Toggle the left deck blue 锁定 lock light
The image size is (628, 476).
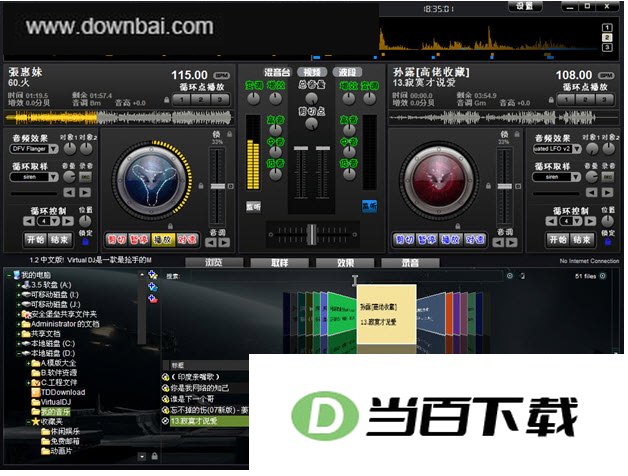pos(85,242)
